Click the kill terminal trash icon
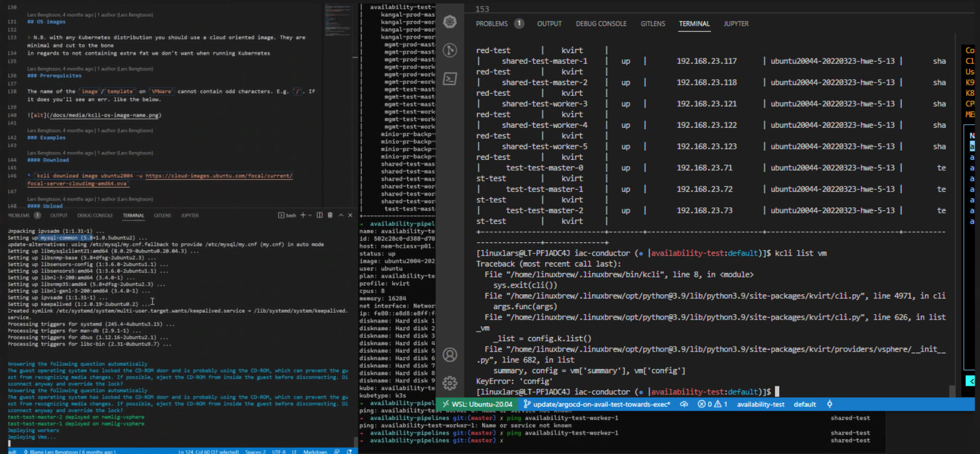The height and width of the screenshot is (454, 980). (330, 215)
